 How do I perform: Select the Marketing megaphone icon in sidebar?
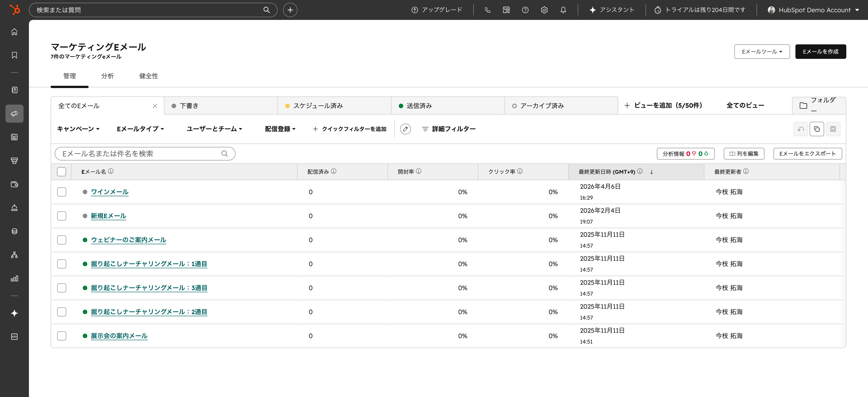pyautogui.click(x=14, y=114)
